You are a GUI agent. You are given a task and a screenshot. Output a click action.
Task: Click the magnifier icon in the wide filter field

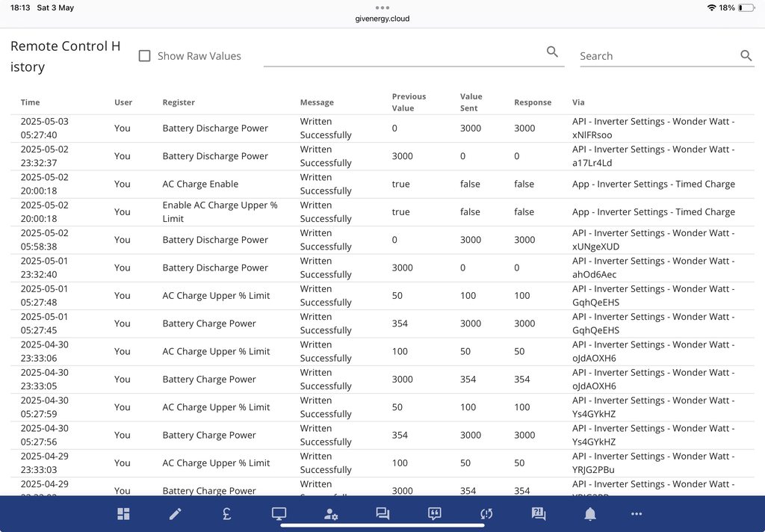tap(552, 52)
